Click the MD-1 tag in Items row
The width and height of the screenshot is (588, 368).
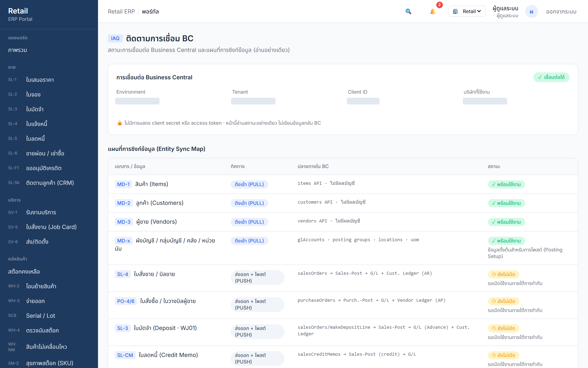pos(123,184)
